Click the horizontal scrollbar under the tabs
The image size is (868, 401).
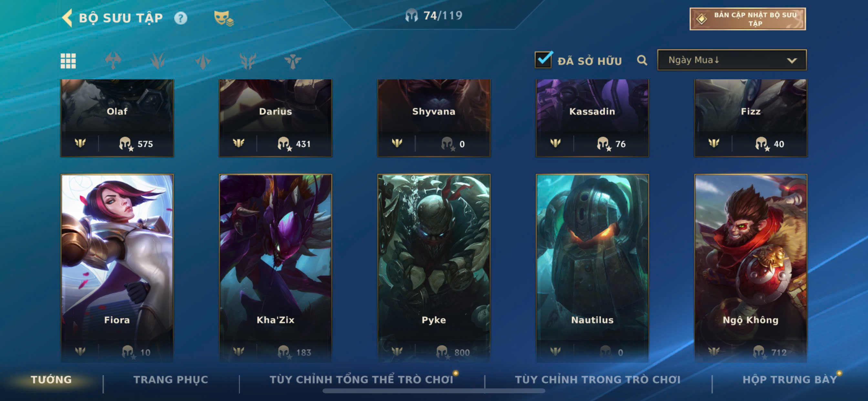434,391
